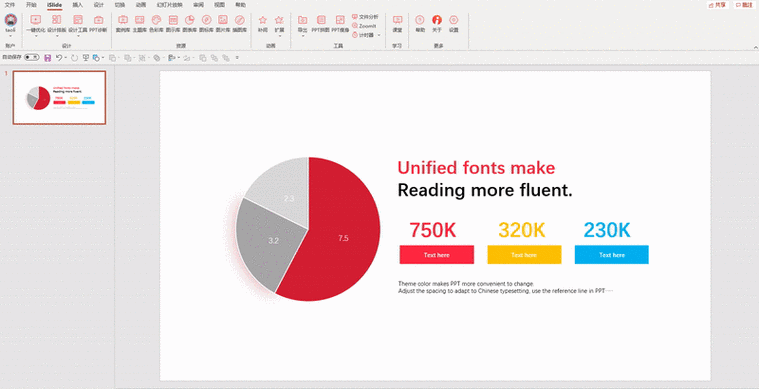Screen dimensions: 759x389
Task: Click the PPT诊断 diagnosis icon
Action: tap(98, 24)
